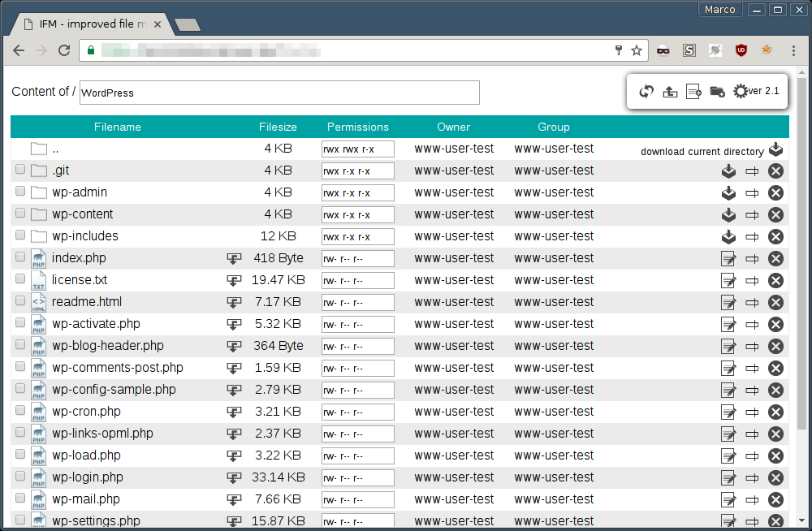Delete the license.txt file
Screen dimensions: 812x531
coord(775,281)
